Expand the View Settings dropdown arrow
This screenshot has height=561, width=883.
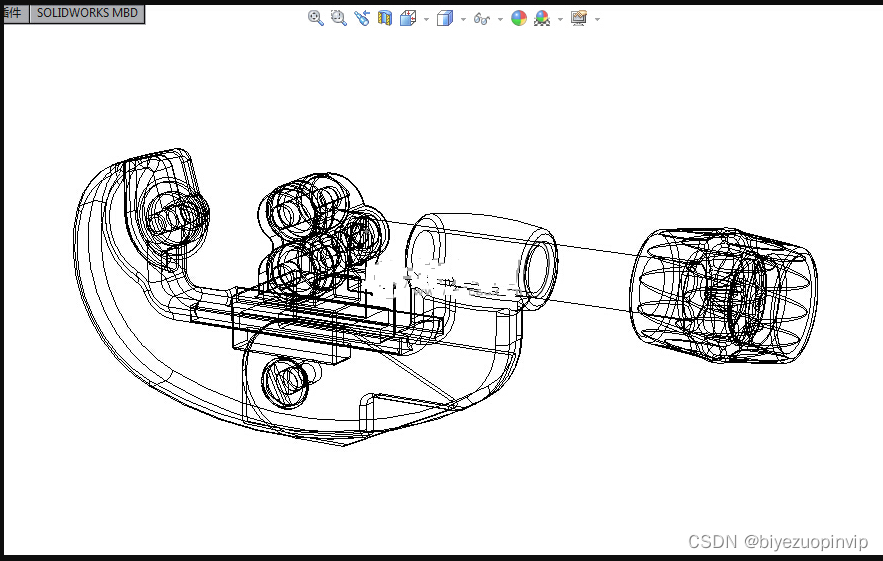point(597,19)
